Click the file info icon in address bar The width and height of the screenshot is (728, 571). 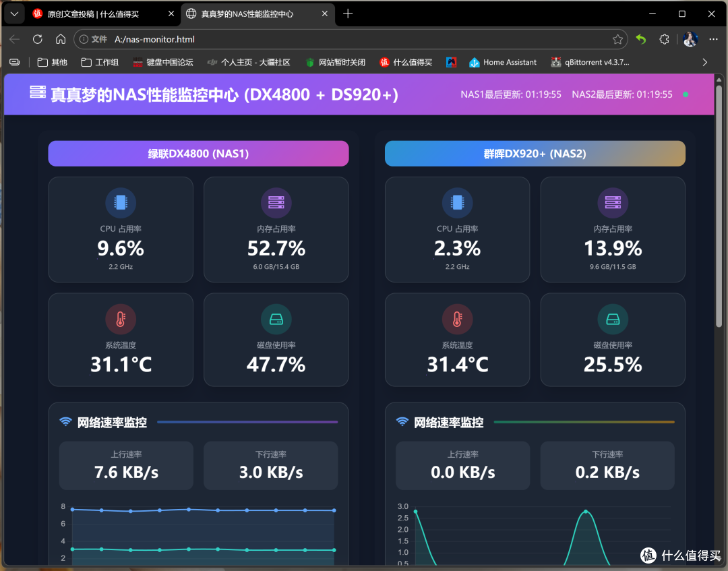(x=84, y=40)
